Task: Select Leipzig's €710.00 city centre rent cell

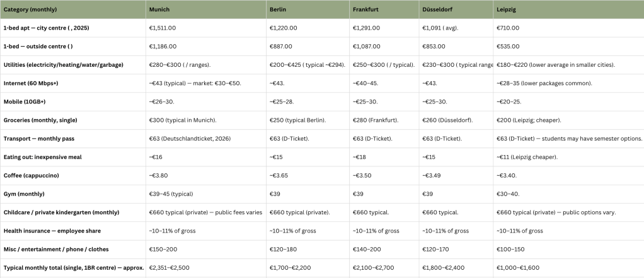Action: [508, 28]
